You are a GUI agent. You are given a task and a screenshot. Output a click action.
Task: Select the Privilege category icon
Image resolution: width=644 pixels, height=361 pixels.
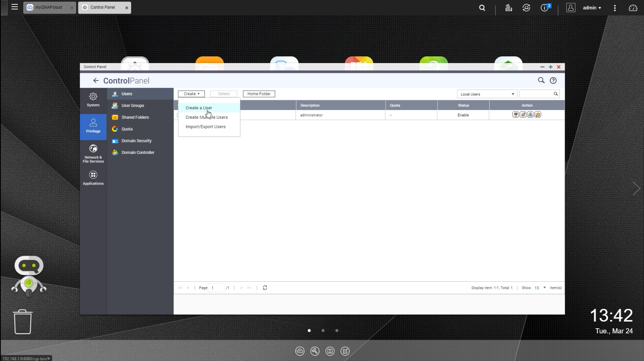tap(93, 126)
